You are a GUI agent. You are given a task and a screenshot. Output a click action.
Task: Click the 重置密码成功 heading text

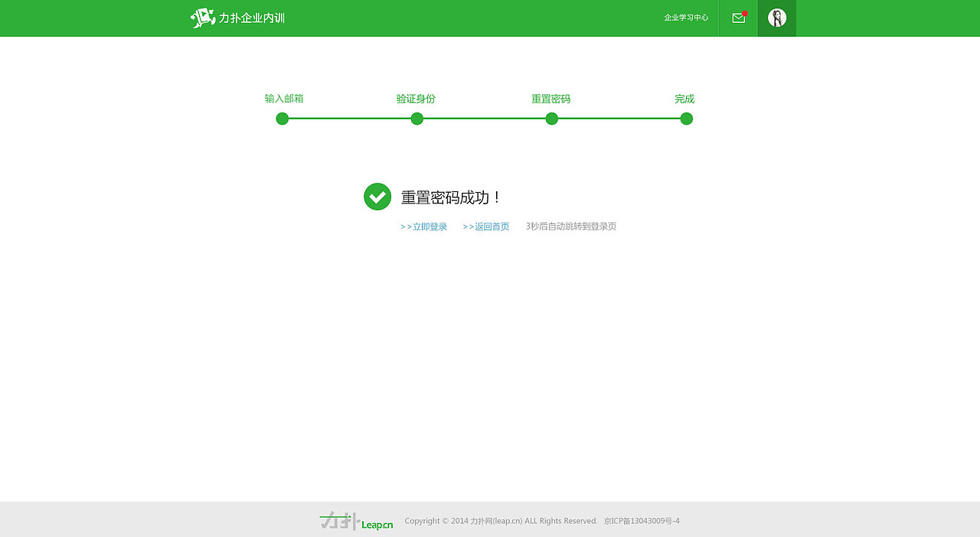pos(451,197)
